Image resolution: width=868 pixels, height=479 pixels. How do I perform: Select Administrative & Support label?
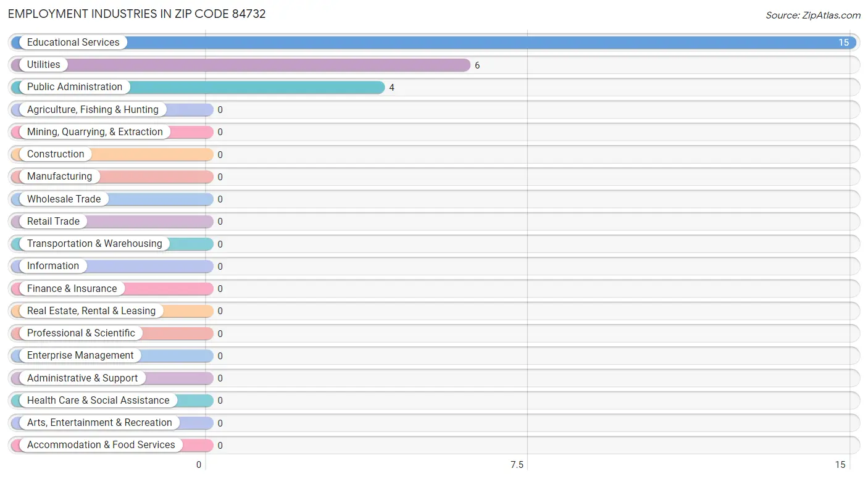pyautogui.click(x=82, y=378)
